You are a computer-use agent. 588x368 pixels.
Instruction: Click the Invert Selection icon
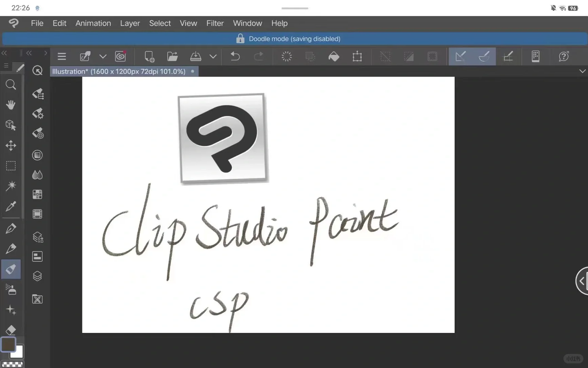(x=409, y=56)
